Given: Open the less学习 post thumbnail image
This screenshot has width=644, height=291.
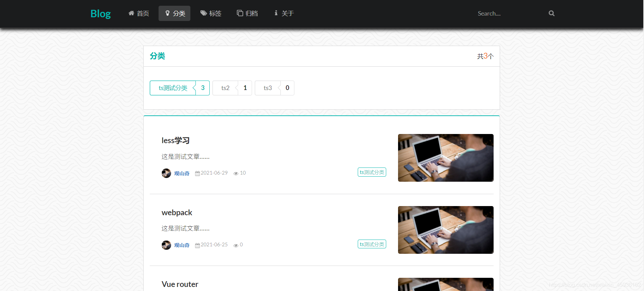Looking at the screenshot, I should click(x=446, y=158).
